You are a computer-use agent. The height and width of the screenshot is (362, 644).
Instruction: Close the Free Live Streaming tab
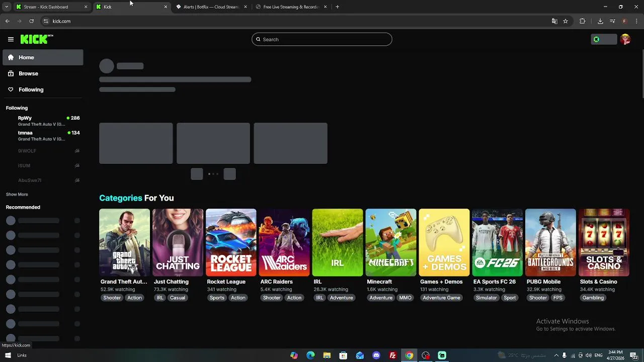click(325, 7)
